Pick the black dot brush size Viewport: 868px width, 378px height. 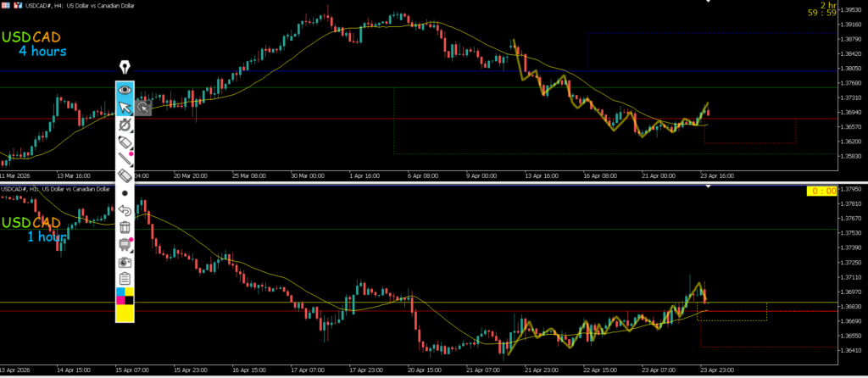coord(125,193)
